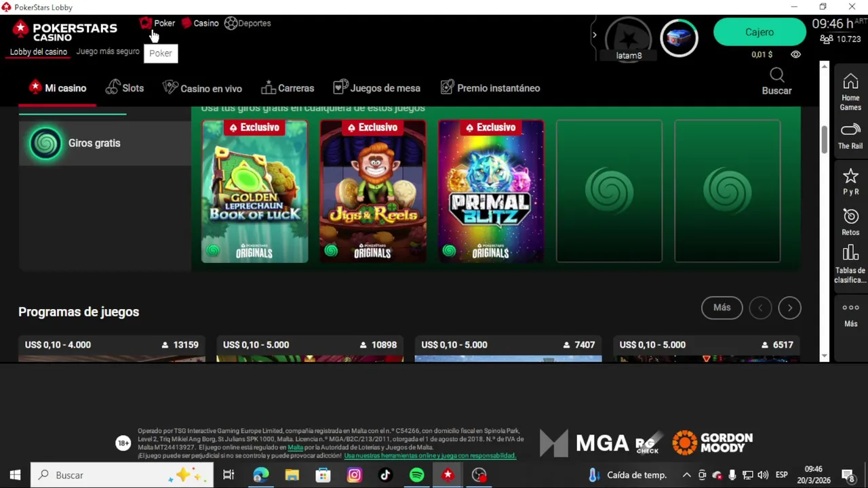Open game show with 10898 players

310,348
